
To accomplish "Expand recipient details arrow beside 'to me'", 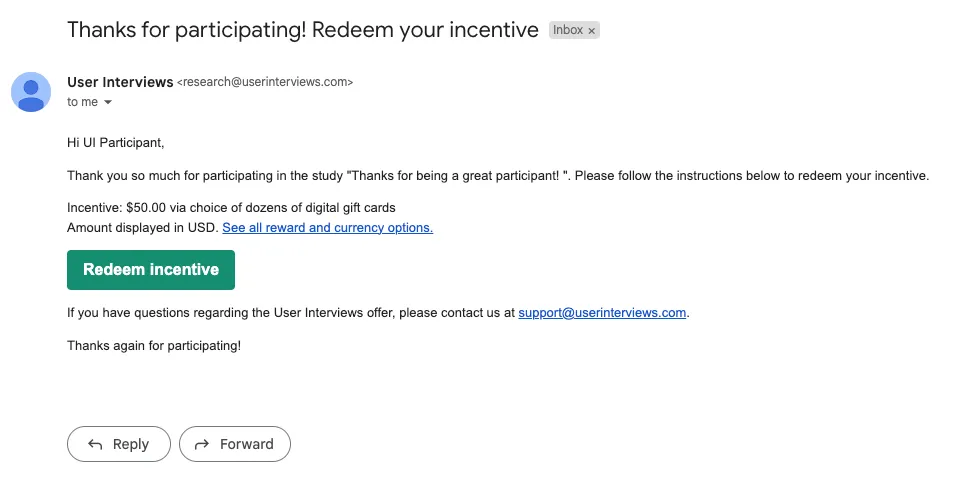I will click(108, 102).
